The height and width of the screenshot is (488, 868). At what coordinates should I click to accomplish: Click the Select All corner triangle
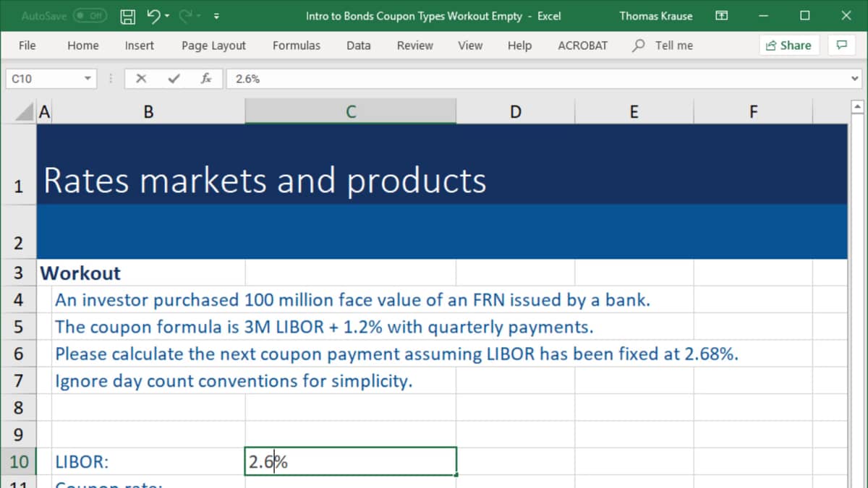coord(25,112)
